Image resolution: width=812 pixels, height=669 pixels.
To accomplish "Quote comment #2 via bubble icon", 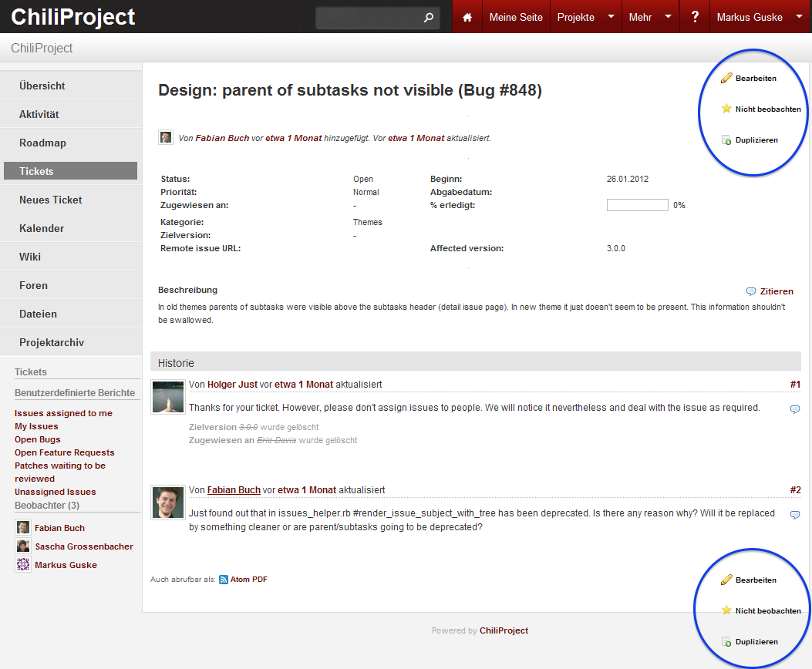I will click(795, 515).
